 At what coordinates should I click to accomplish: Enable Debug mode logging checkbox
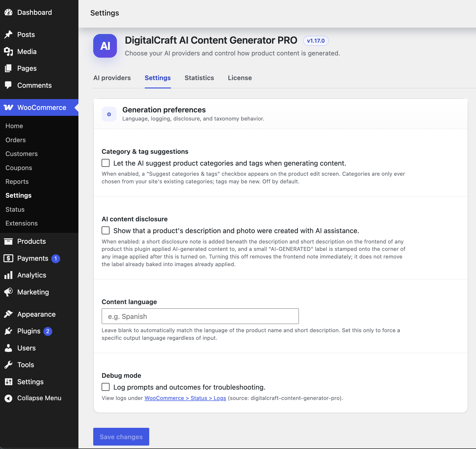pos(106,387)
